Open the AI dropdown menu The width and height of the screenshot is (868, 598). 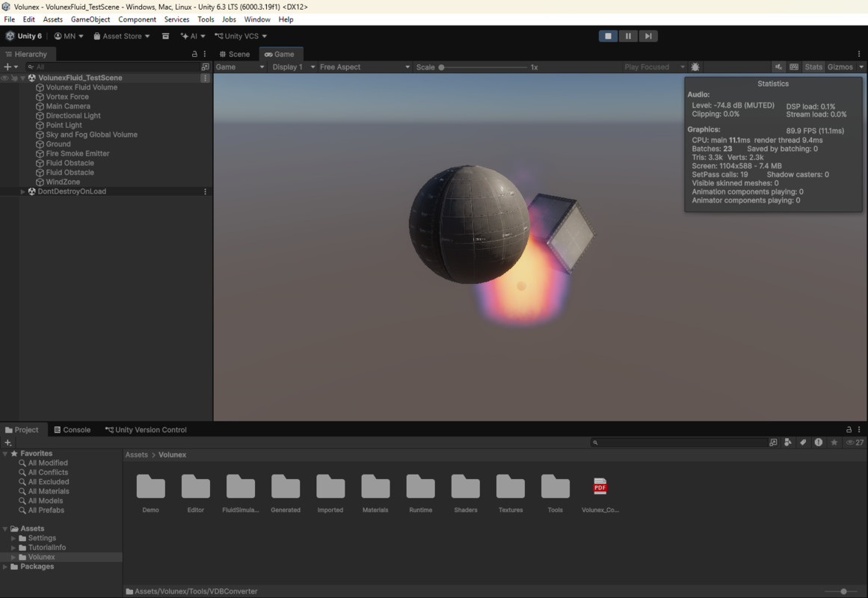(x=193, y=36)
